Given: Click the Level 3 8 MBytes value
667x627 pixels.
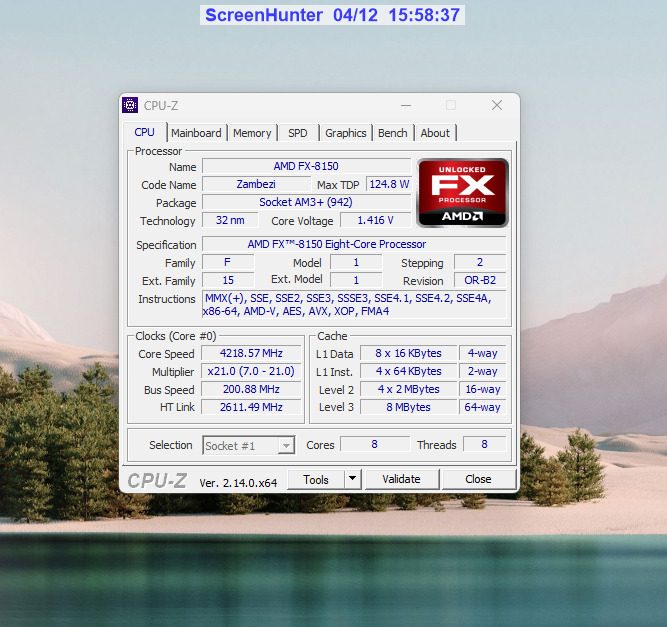Looking at the screenshot, I should (408, 407).
